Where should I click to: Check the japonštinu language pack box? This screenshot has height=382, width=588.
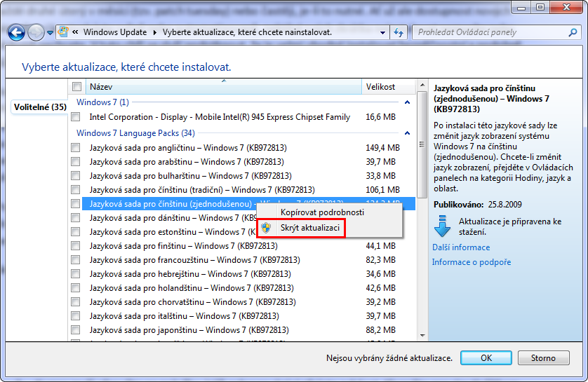pos(76,330)
